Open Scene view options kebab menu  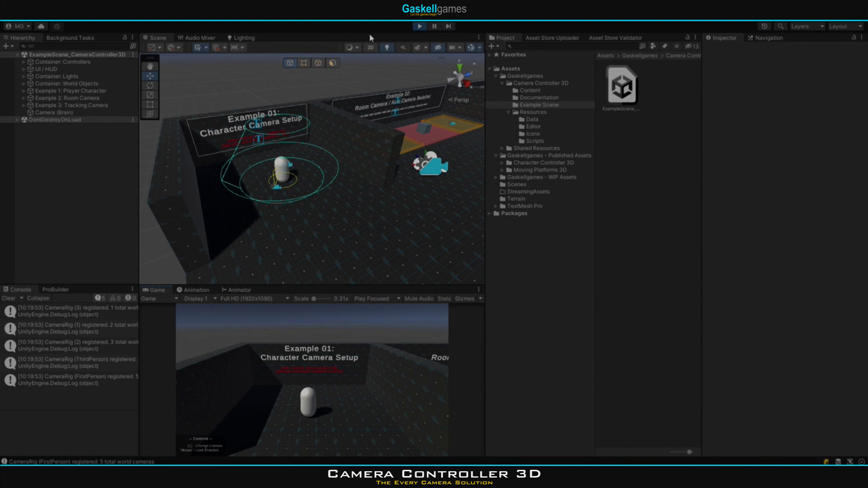pos(479,38)
